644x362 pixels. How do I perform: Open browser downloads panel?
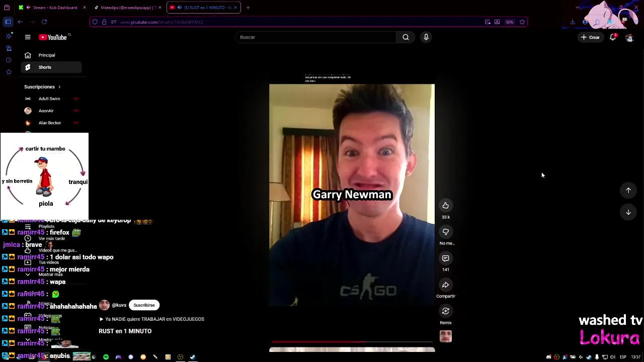pyautogui.click(x=573, y=22)
